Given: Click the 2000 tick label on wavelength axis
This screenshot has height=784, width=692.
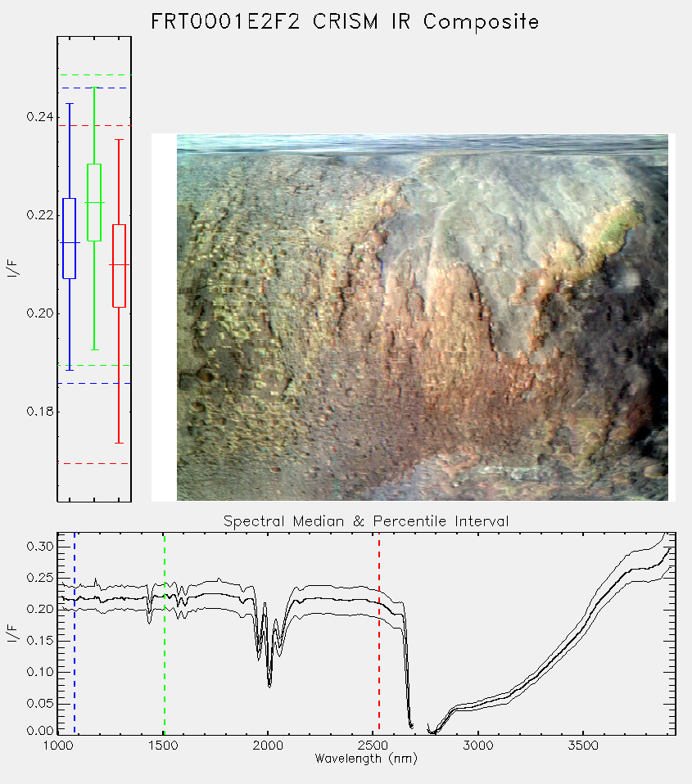Looking at the screenshot, I should tap(268, 746).
